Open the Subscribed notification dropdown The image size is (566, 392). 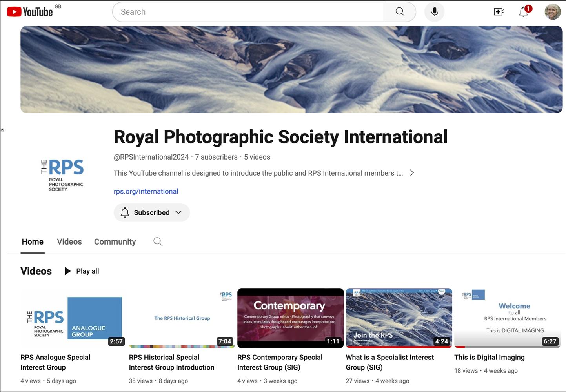click(152, 212)
